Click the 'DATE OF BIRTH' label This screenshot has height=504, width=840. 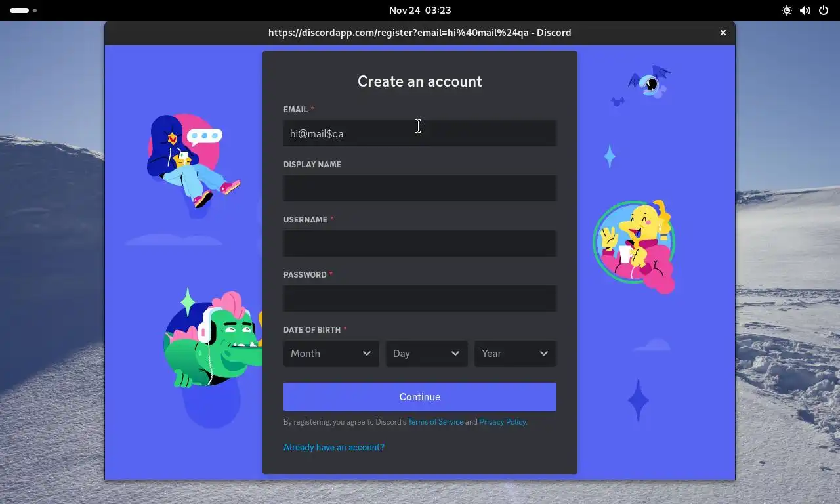click(312, 329)
